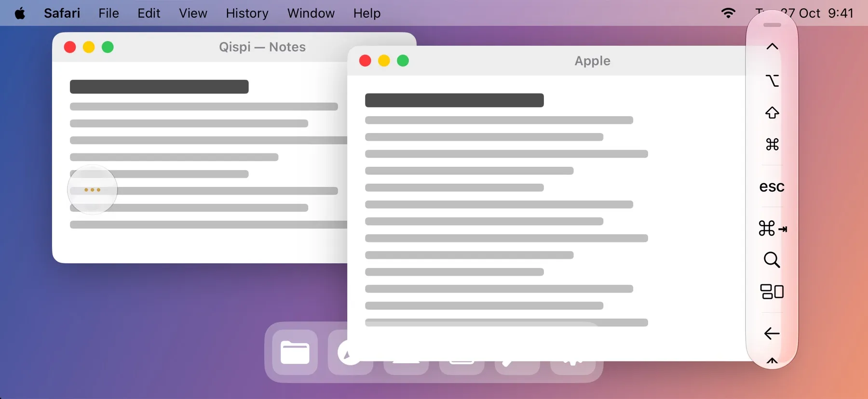This screenshot has width=868, height=399.
Task: Open the File menu
Action: click(x=108, y=13)
